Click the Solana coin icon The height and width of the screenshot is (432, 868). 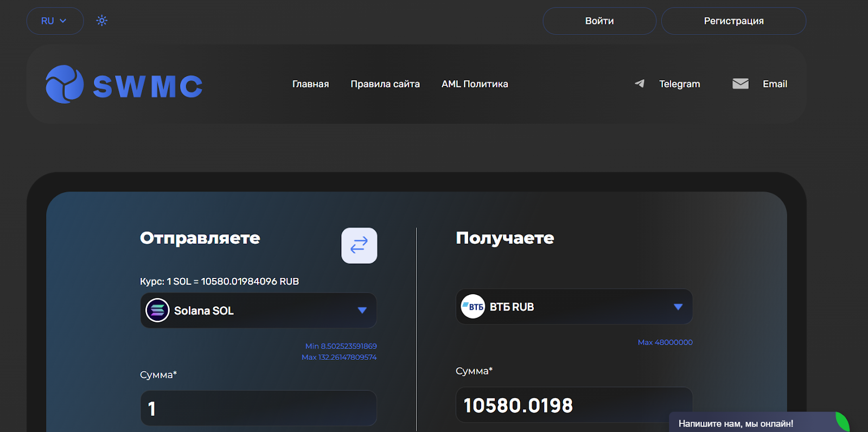[157, 310]
